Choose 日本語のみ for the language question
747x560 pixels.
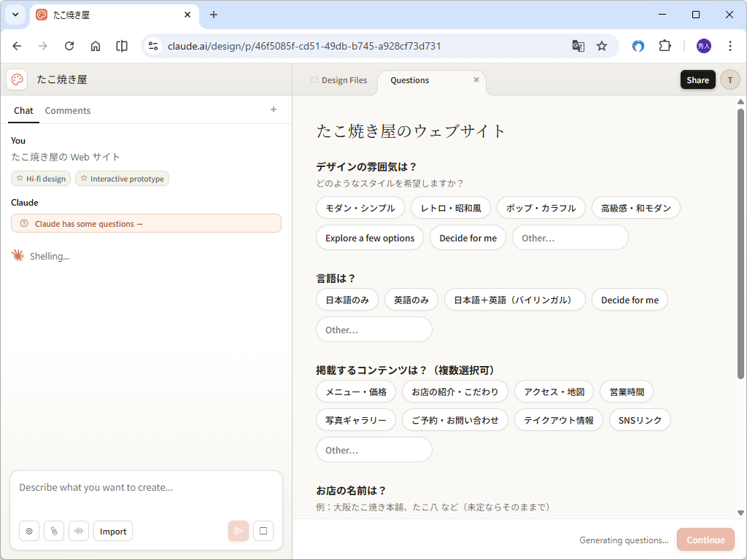(347, 299)
